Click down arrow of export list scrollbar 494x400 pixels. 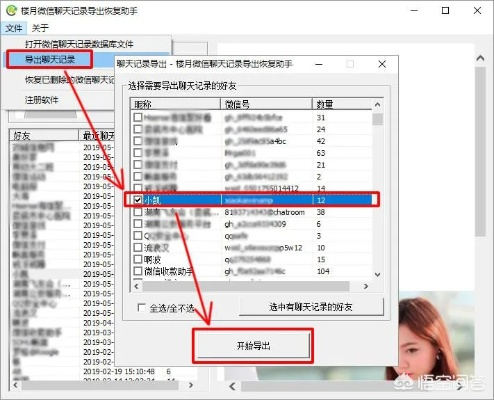coord(378,275)
